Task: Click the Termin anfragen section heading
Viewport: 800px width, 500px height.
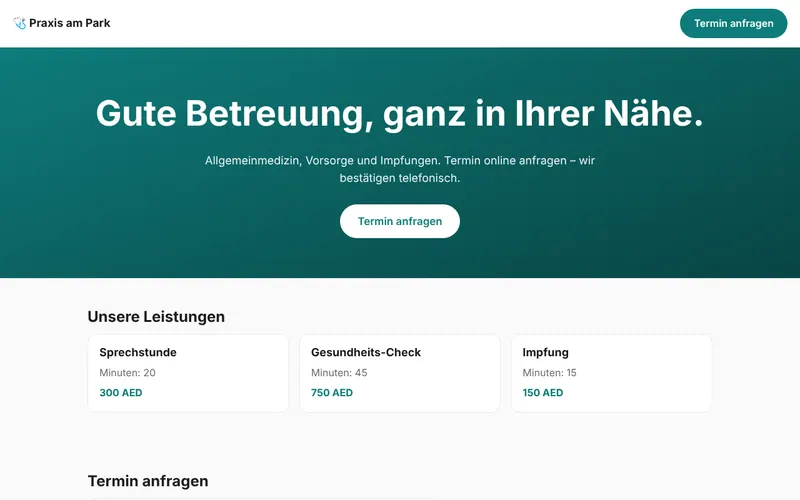Action: point(148,481)
